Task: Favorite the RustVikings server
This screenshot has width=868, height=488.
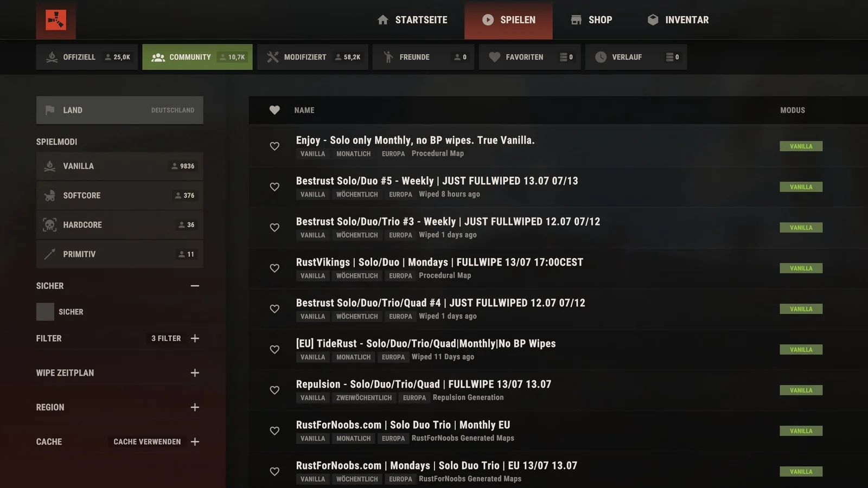Action: click(275, 268)
